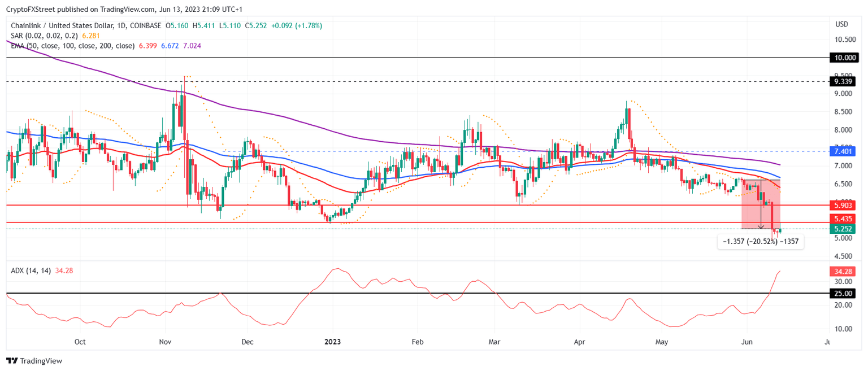Image resolution: width=868 pixels, height=371 pixels.
Task: Click the TradingView logo
Action: click(x=34, y=361)
